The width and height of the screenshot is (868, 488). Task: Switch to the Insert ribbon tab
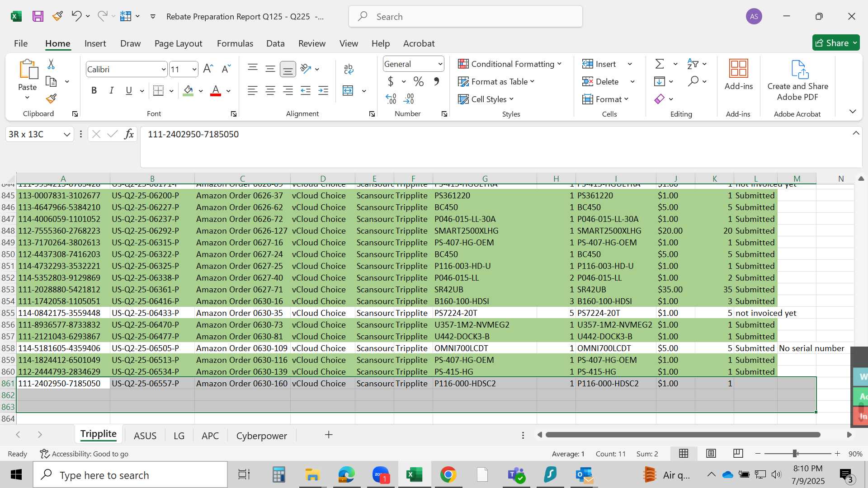click(95, 43)
